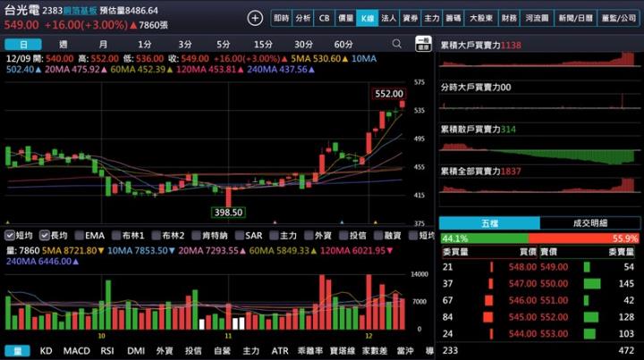Toggle the 布林1 Bollinger band checkbox
Screen dimensions: 644x360
tap(115, 235)
